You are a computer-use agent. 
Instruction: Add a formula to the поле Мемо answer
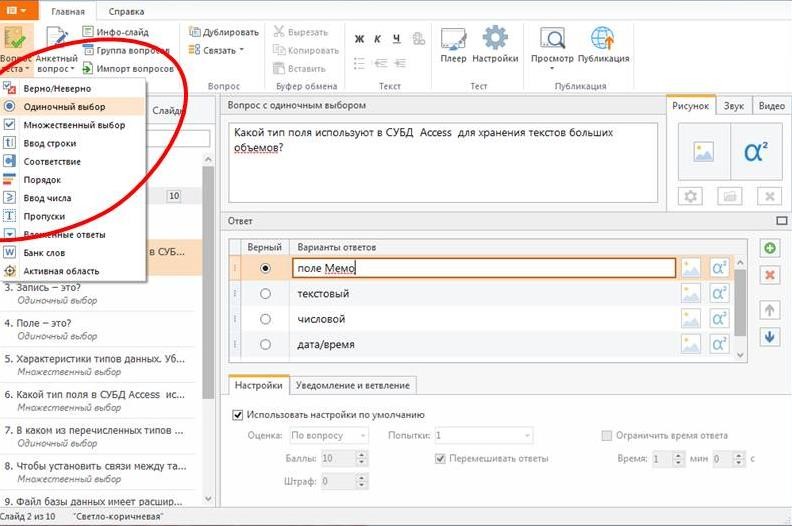pos(719,268)
